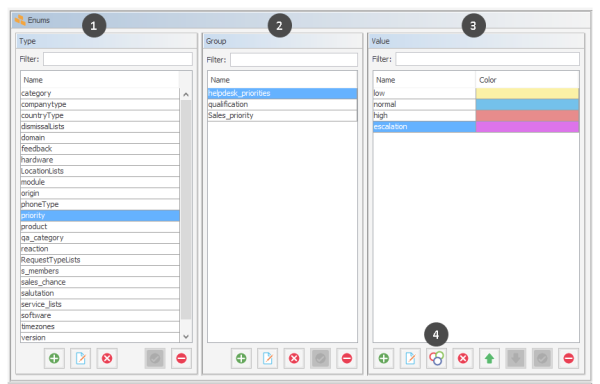The image size is (600, 384).
Task: Click the green add button under the Type list
Action: [54, 358]
